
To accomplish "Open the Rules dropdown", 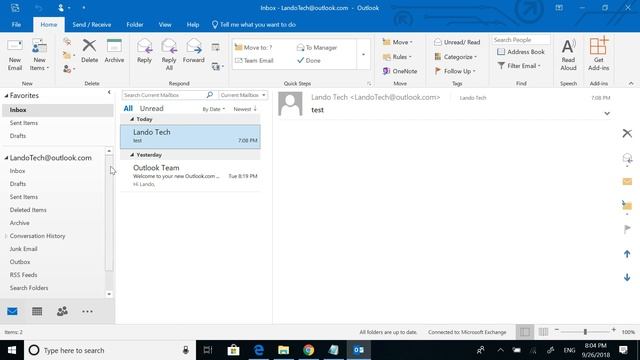I will point(397,57).
